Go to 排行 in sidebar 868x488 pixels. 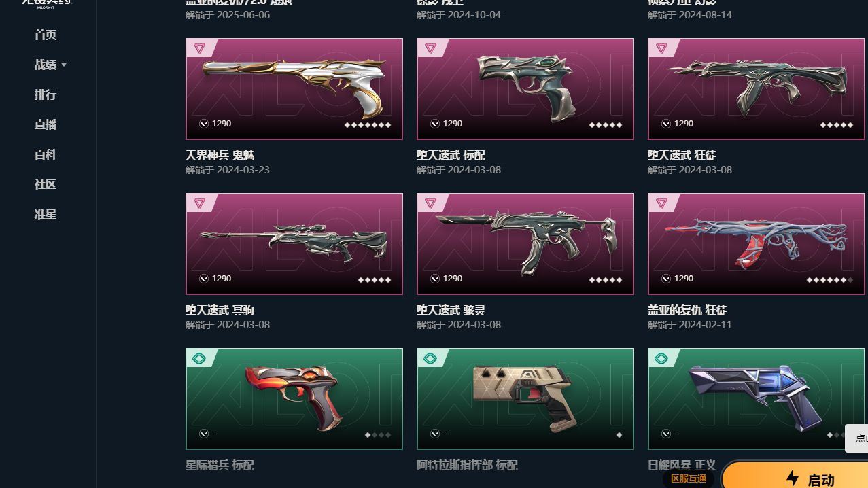click(46, 94)
